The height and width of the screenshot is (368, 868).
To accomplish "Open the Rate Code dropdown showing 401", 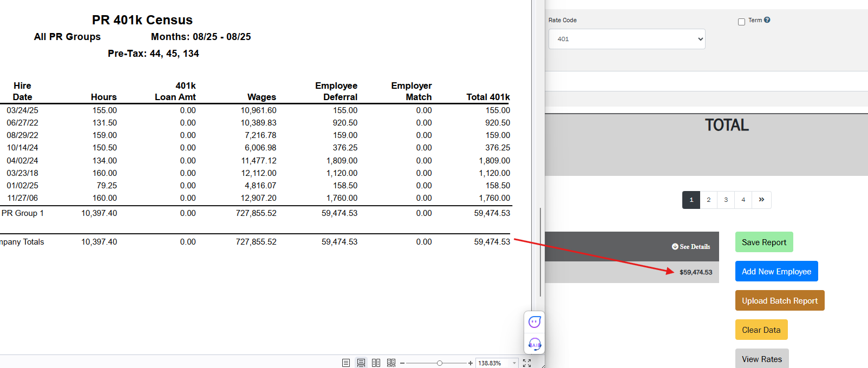I will pos(626,39).
